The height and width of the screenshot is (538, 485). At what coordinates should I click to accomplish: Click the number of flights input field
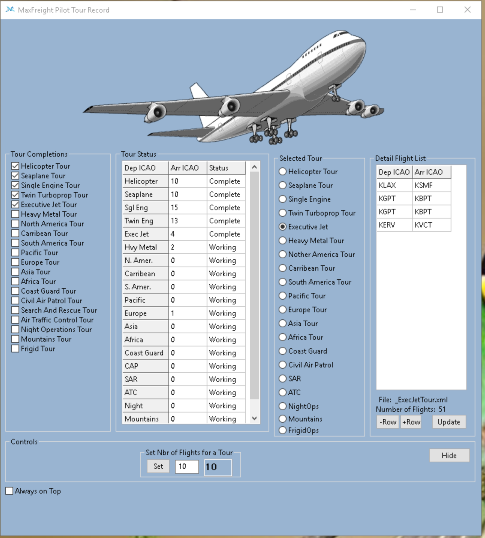tap(187, 467)
